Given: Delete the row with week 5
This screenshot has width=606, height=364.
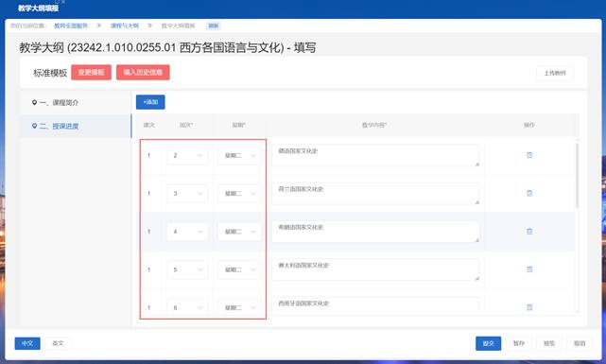Looking at the screenshot, I should 529,269.
